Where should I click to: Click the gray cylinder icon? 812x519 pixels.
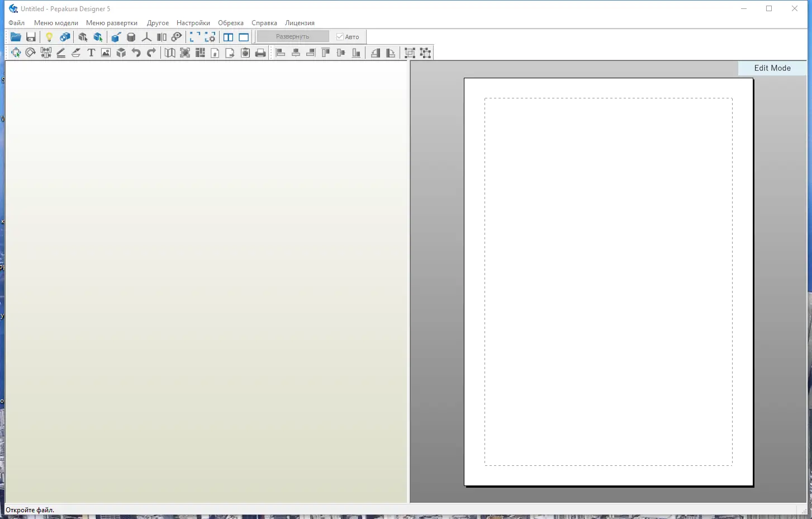(131, 37)
